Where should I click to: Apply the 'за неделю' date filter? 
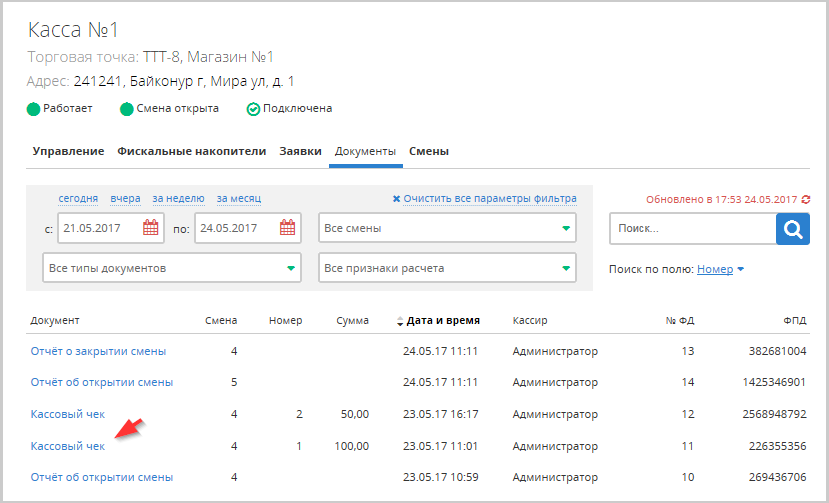[178, 199]
